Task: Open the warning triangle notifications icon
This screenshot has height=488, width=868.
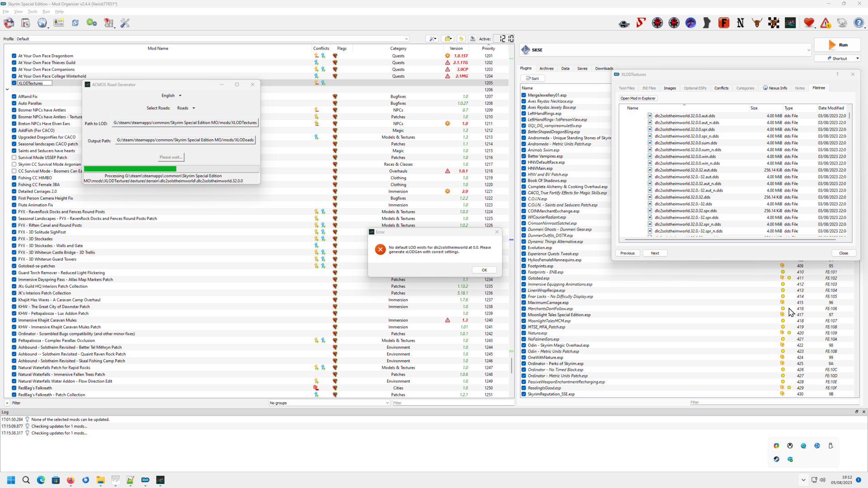Action: 826,23
